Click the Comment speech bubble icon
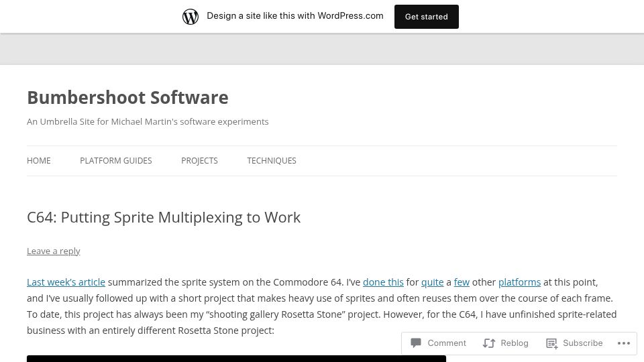 (x=416, y=343)
